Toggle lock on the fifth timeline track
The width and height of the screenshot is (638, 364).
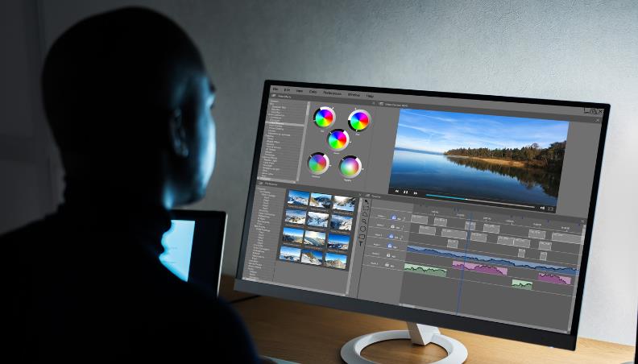(388, 255)
